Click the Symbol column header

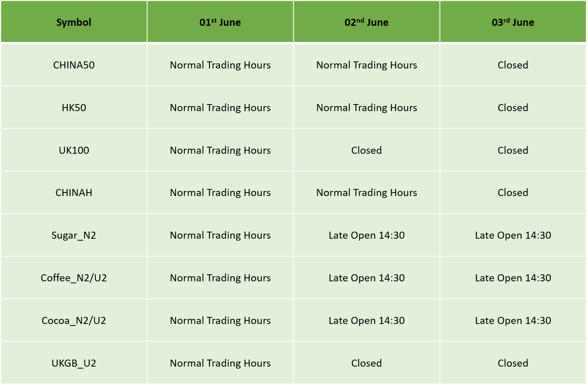point(74,22)
